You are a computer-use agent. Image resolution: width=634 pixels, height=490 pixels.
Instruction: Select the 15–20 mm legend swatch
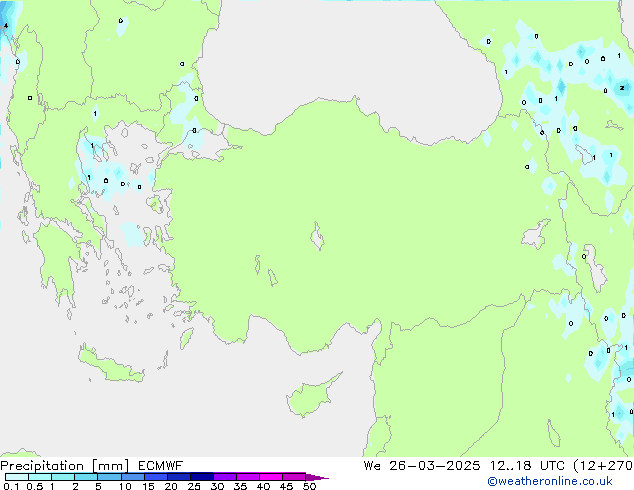point(155,477)
